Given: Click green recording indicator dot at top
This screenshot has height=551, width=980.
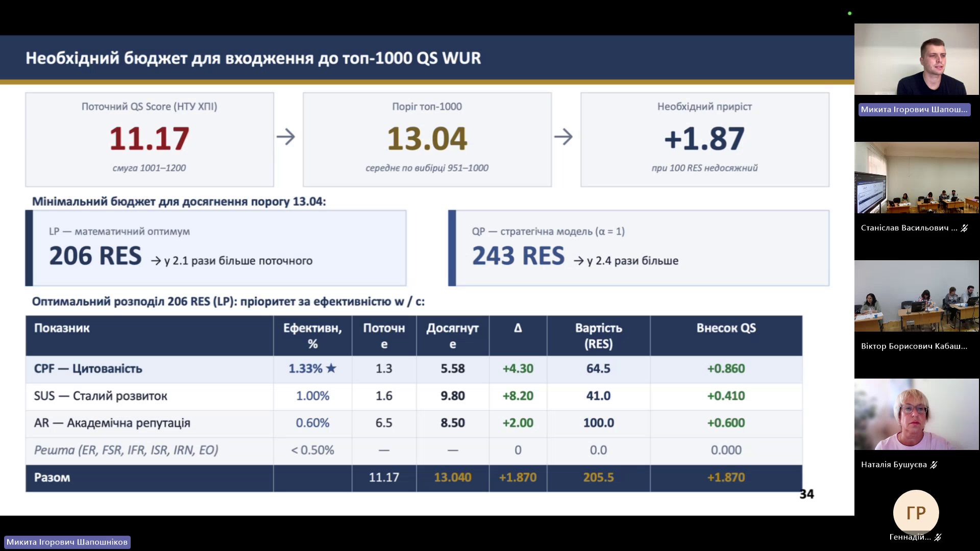Looking at the screenshot, I should pos(850,13).
